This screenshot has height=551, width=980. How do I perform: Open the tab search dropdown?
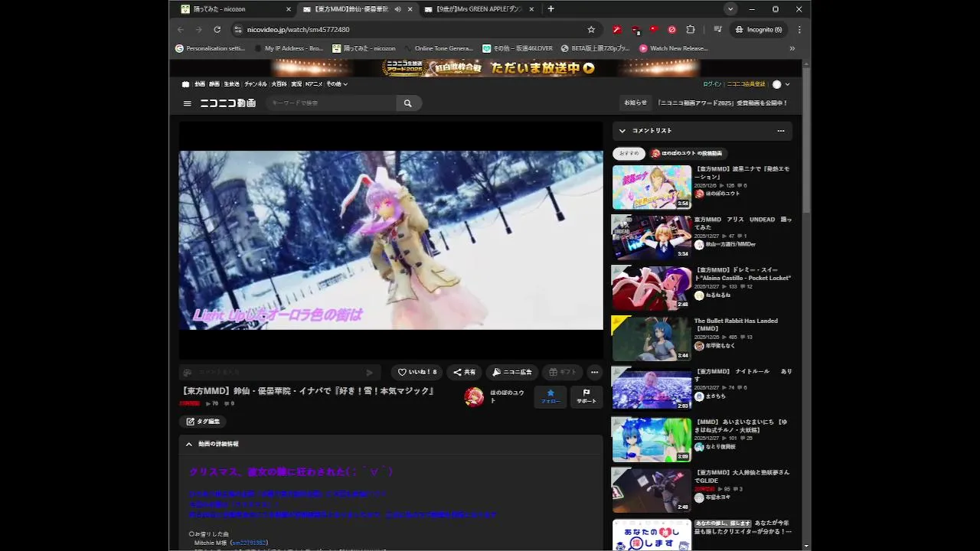coord(730,9)
